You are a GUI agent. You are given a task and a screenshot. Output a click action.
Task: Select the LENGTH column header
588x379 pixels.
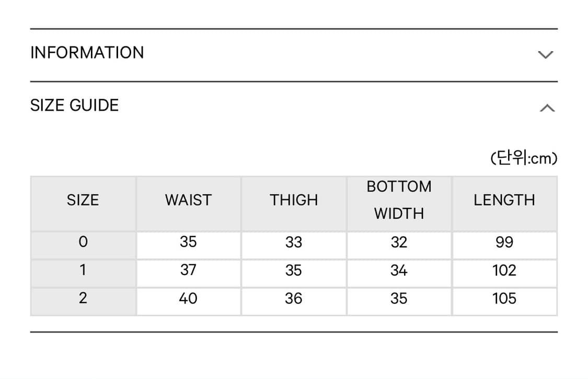coord(504,200)
